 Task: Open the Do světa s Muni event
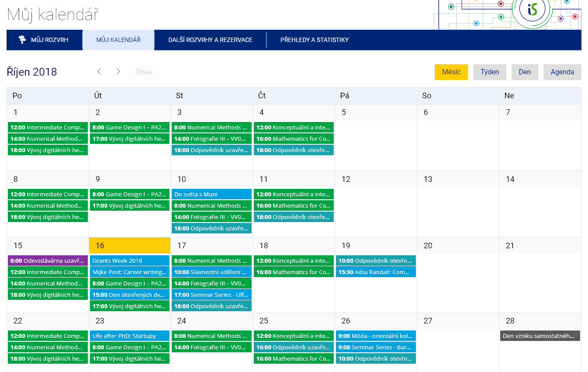click(x=211, y=194)
